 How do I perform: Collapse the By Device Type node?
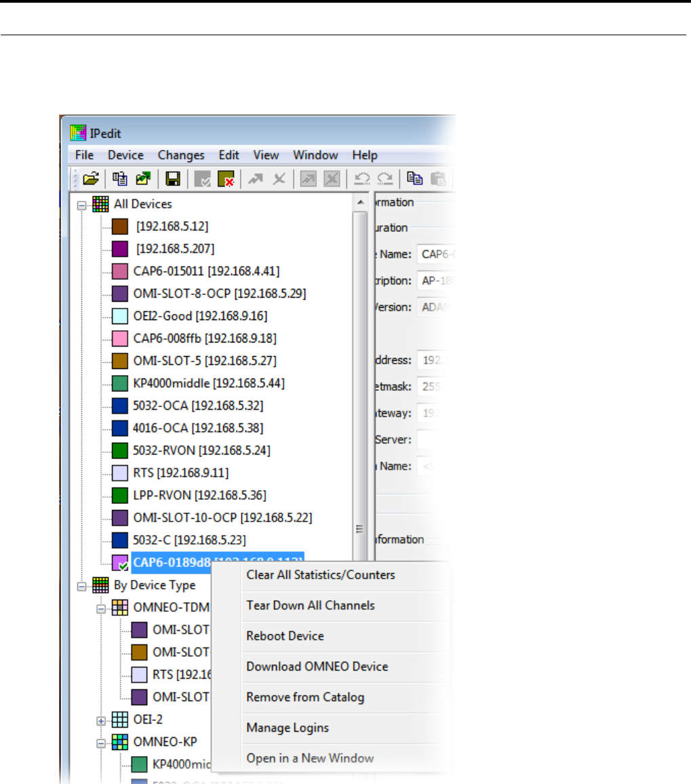pyautogui.click(x=81, y=586)
